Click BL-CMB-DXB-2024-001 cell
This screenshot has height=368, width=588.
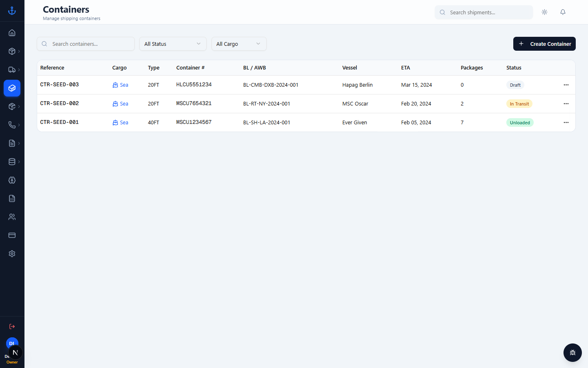tap(271, 85)
